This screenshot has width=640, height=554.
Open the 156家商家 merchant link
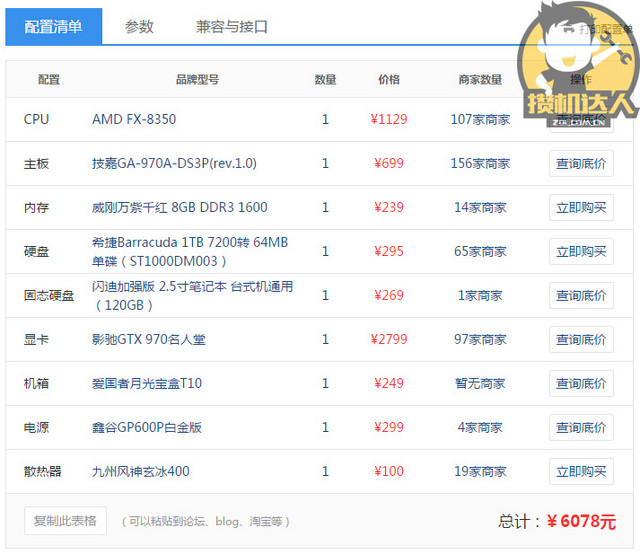480,164
